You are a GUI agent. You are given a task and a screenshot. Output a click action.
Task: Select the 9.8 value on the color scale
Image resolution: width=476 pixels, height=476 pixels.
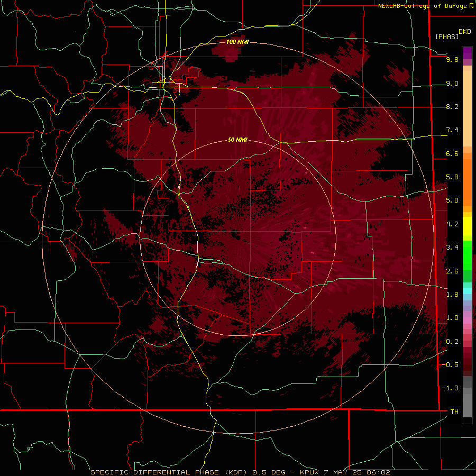click(452, 59)
